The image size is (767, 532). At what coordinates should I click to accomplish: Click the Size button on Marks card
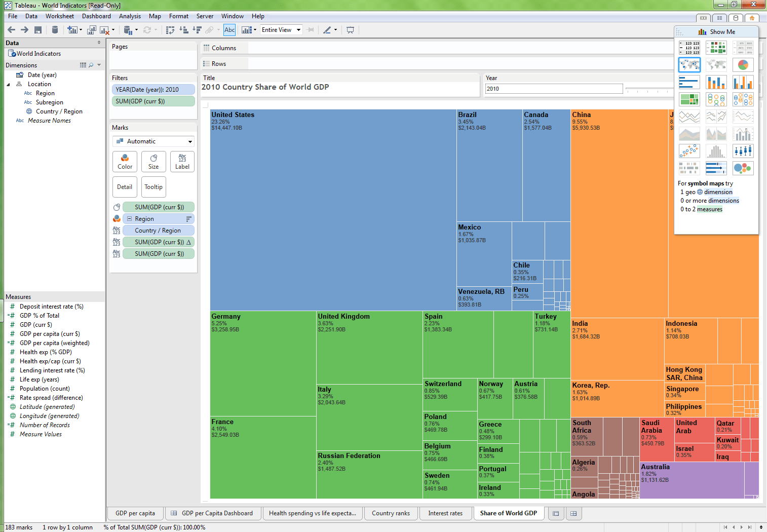pyautogui.click(x=154, y=162)
